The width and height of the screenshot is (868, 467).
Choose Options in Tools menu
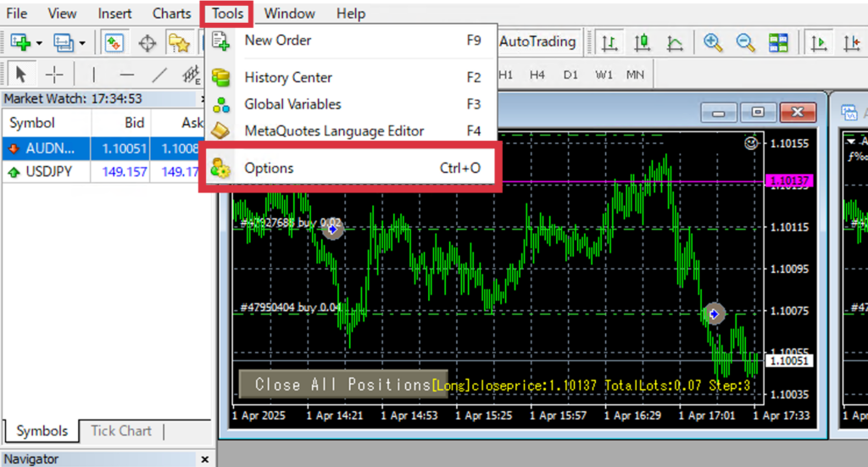(x=351, y=168)
